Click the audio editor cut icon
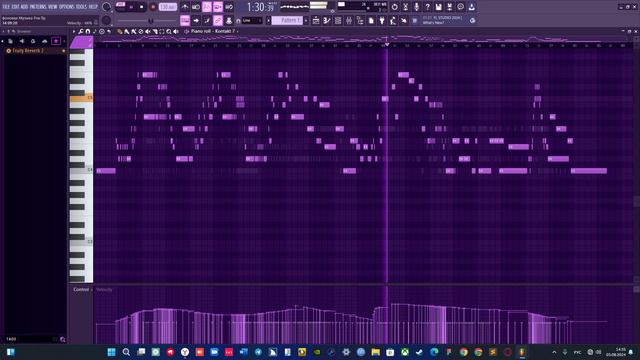Viewport: 640px width, 360px height. [x=405, y=7]
